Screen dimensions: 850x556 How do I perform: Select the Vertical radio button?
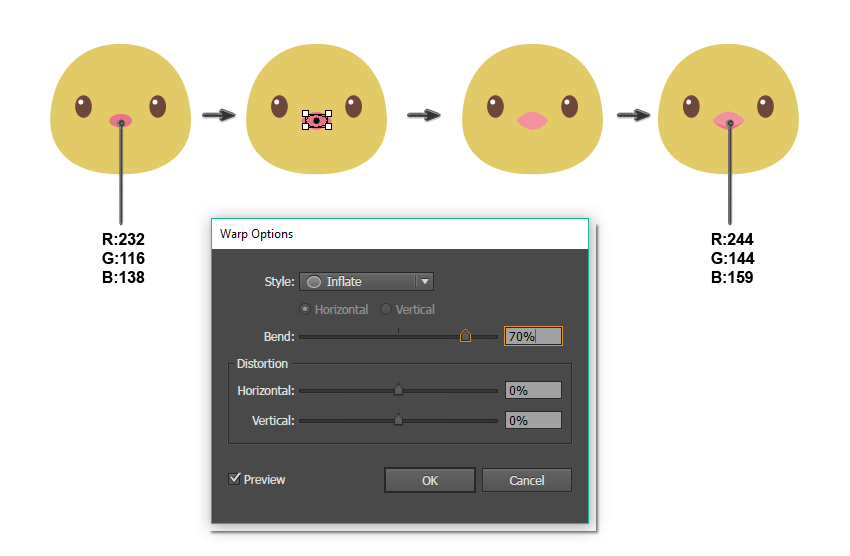pos(386,309)
